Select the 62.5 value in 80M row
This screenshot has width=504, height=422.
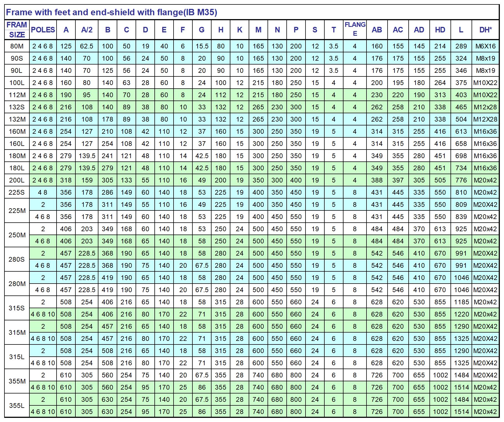click(x=87, y=46)
